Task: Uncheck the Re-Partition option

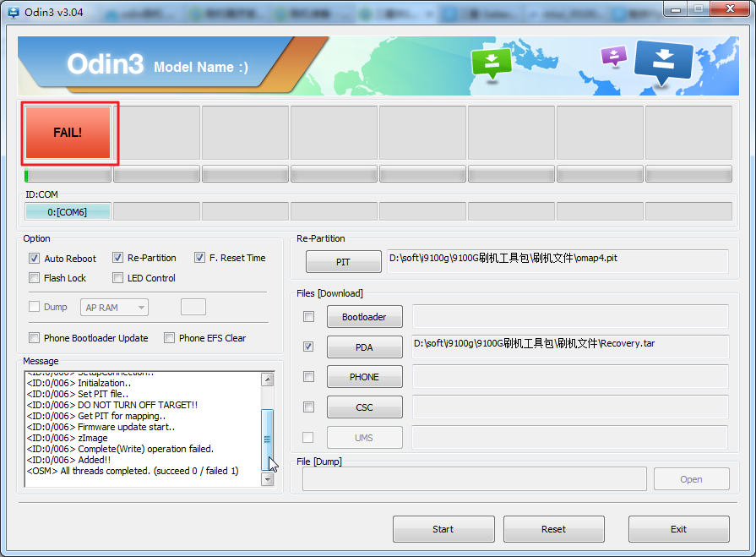Action: (117, 258)
